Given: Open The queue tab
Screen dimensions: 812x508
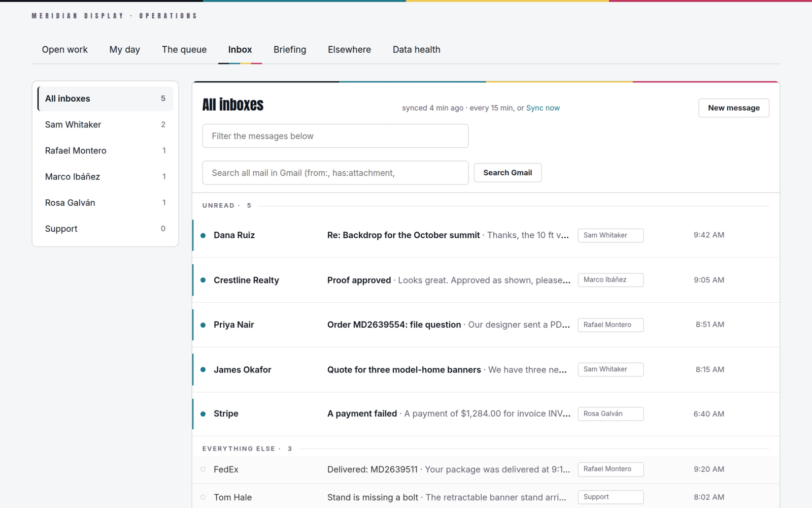Looking at the screenshot, I should pos(184,50).
